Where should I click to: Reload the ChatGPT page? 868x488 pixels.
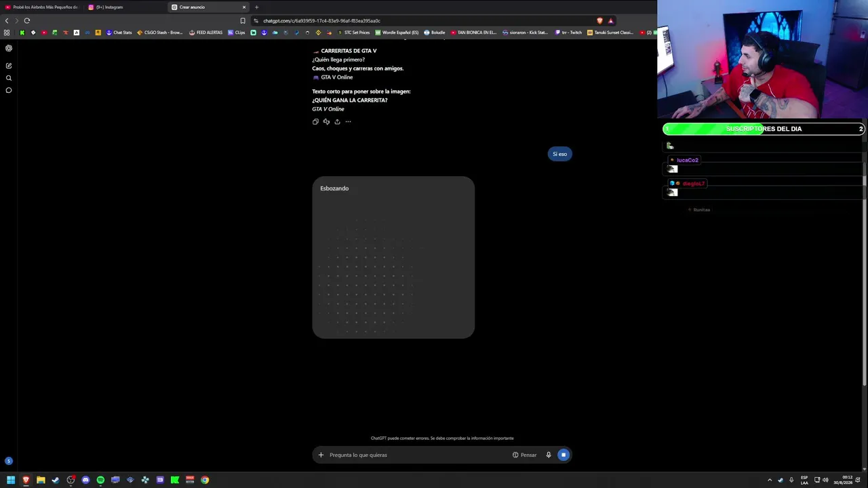(27, 20)
